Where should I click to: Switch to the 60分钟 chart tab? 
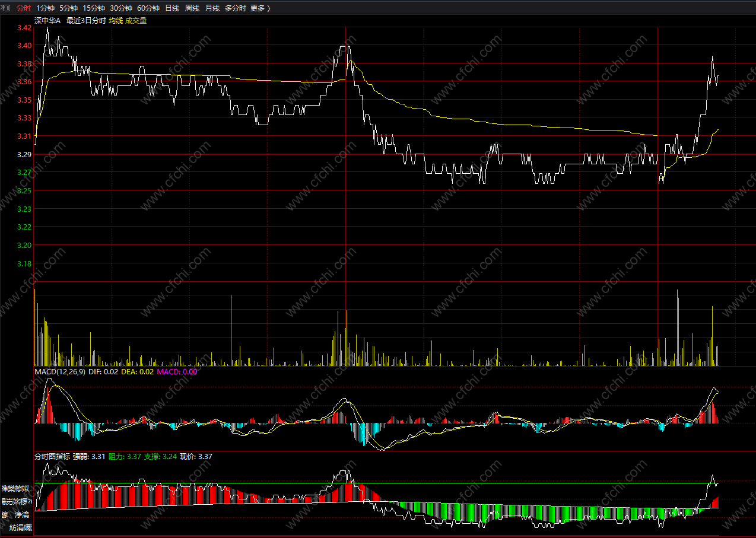pyautogui.click(x=148, y=8)
